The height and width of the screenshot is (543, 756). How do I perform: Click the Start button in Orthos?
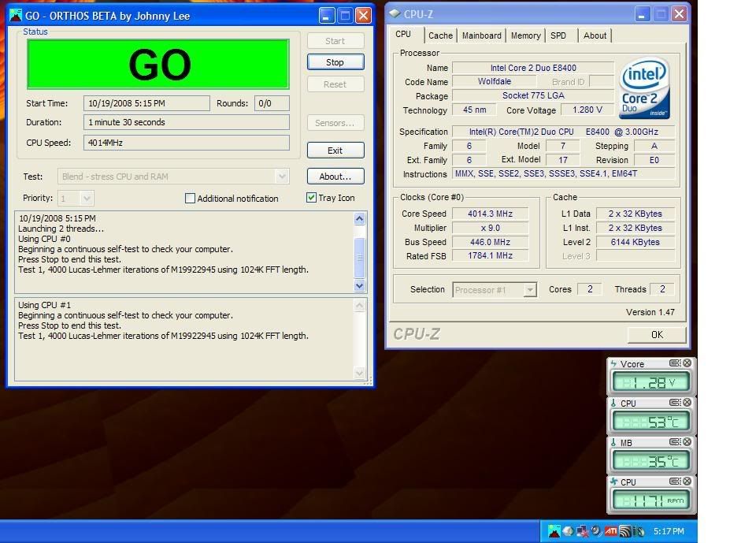click(x=335, y=41)
